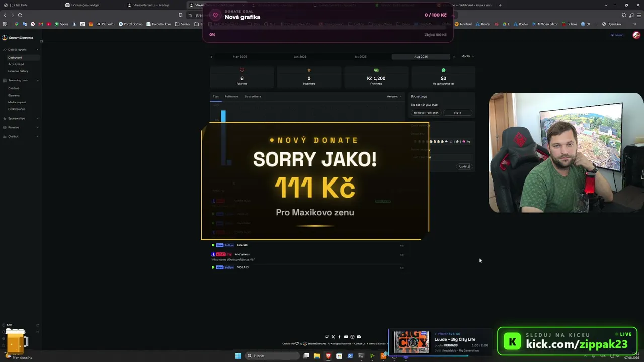Open Media request in the sidebar
This screenshot has width=644, height=362.
point(17,102)
